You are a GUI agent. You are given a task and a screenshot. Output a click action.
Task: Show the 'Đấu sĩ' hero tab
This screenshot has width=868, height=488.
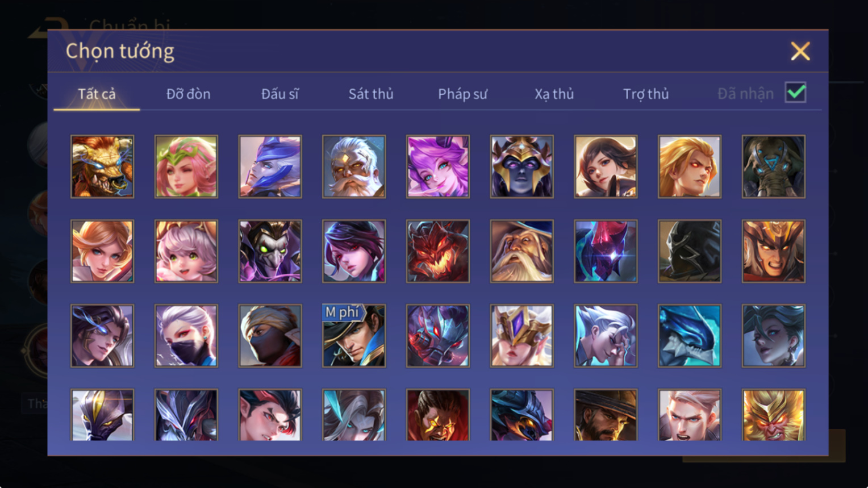pyautogui.click(x=279, y=94)
